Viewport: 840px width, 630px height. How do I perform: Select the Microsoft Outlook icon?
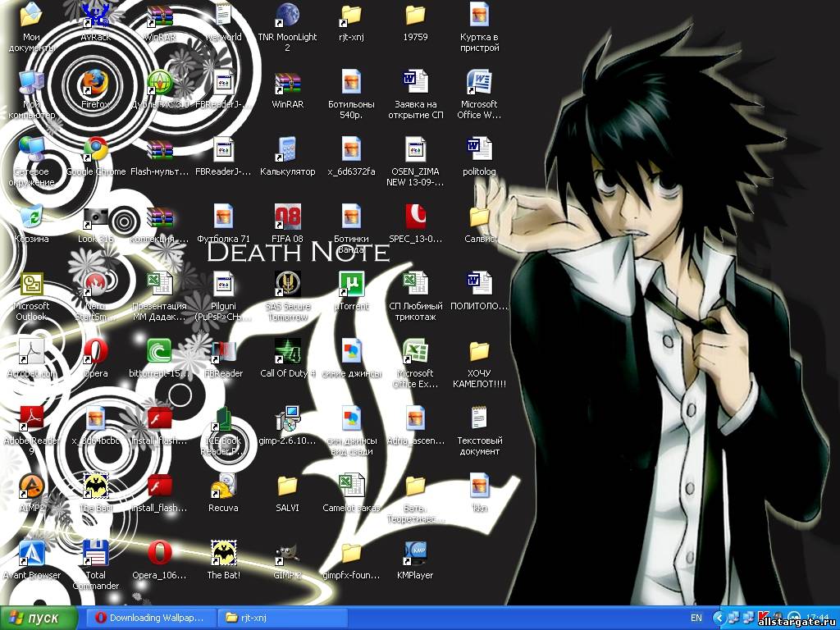(32, 284)
